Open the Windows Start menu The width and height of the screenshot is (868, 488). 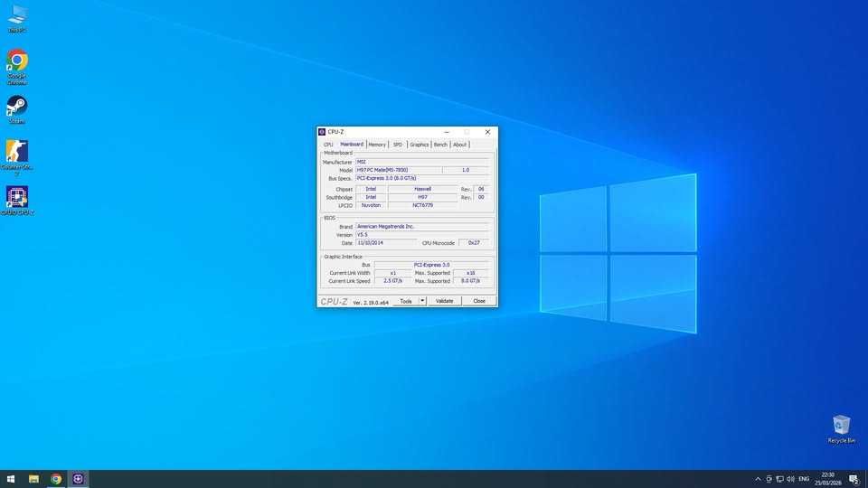[11, 479]
